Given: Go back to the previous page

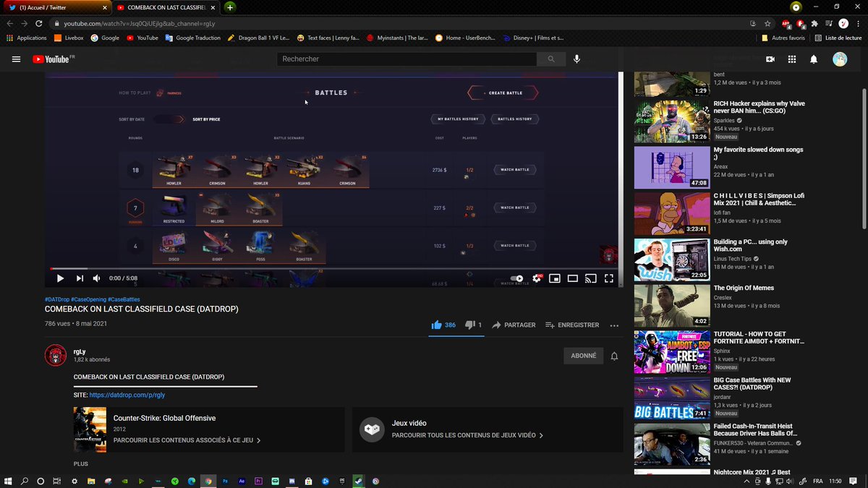Looking at the screenshot, I should click(9, 23).
